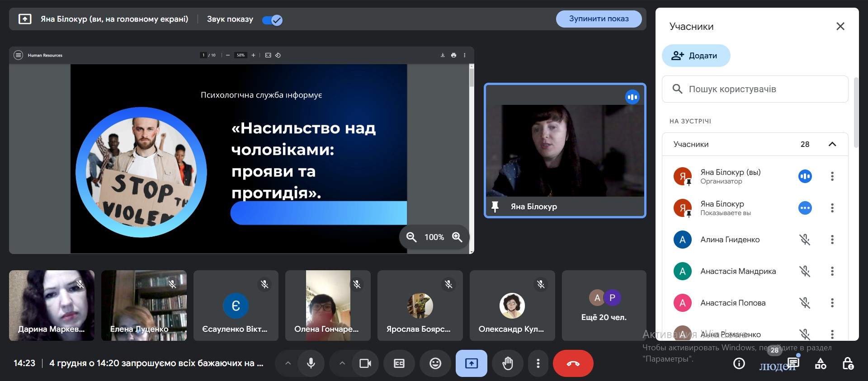The width and height of the screenshot is (868, 381).
Task: Open the Ещё 20 чел. tile
Action: pyautogui.click(x=604, y=306)
